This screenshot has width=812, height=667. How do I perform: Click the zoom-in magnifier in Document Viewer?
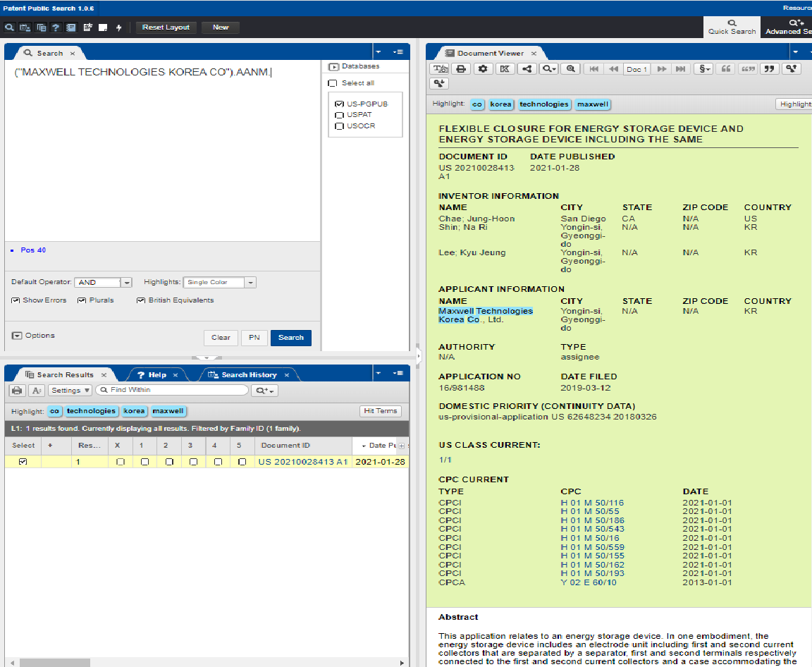(x=571, y=68)
